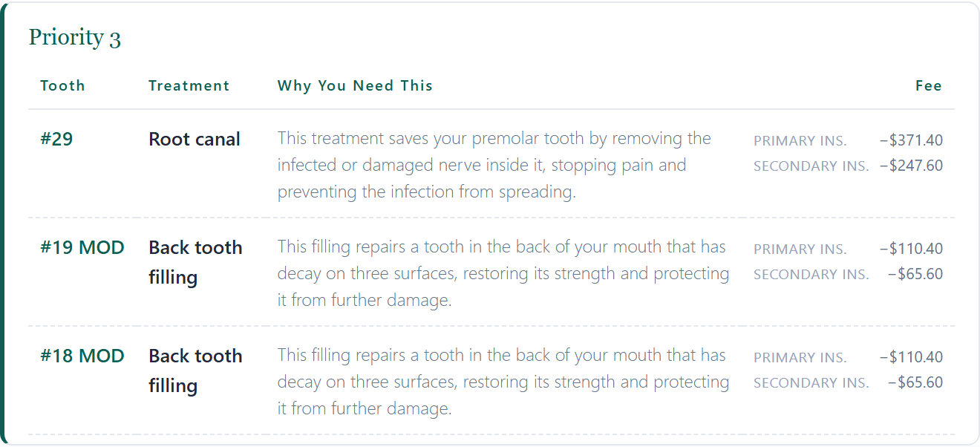Select tooth #18 MOD cell
The image size is (980, 447).
tap(82, 356)
